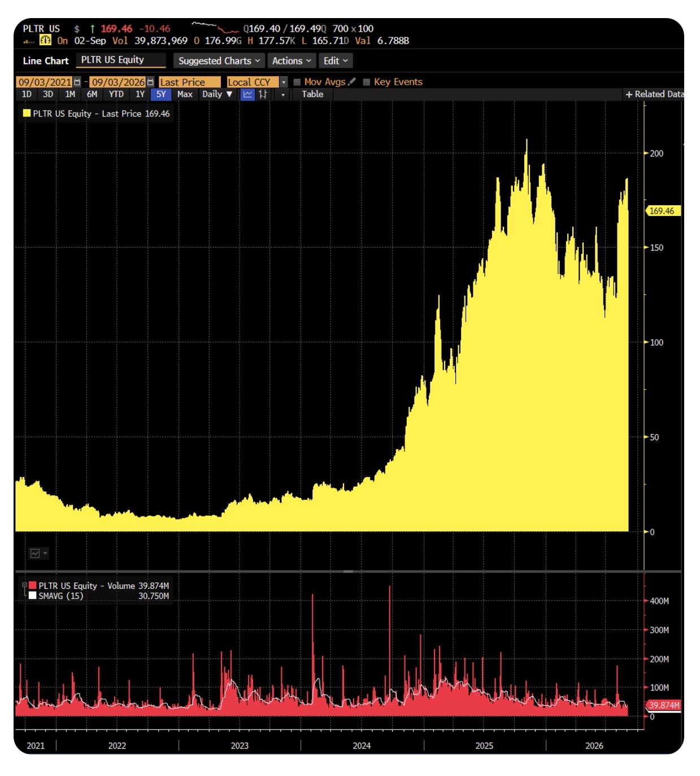The image size is (700, 776).
Task: Expand the chart style options arrow
Action: [282, 94]
